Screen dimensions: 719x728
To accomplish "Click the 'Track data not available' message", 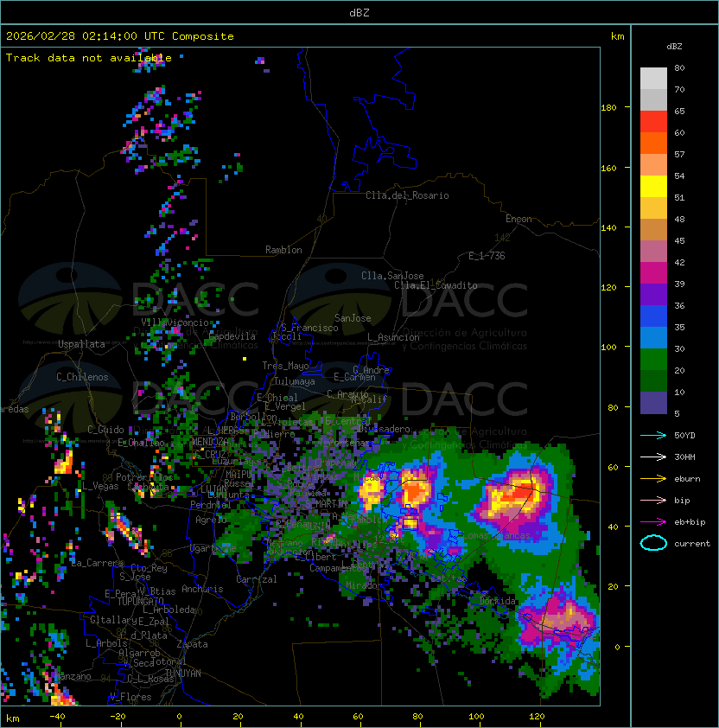I will pyautogui.click(x=89, y=58).
